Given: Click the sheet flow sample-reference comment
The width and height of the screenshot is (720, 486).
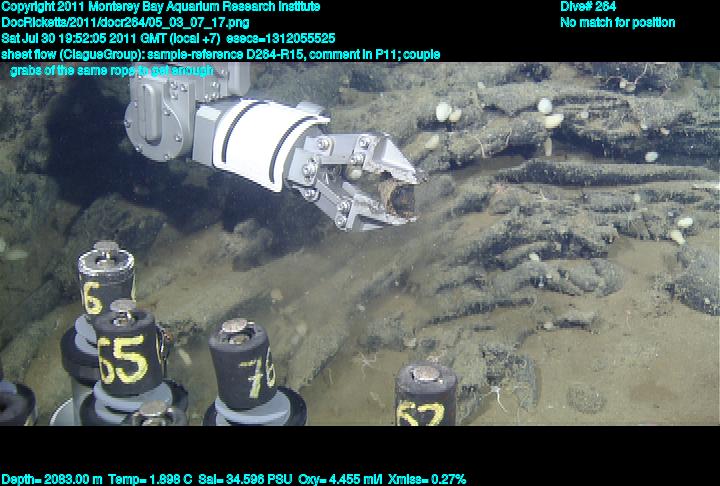Looking at the screenshot, I should [x=220, y=54].
